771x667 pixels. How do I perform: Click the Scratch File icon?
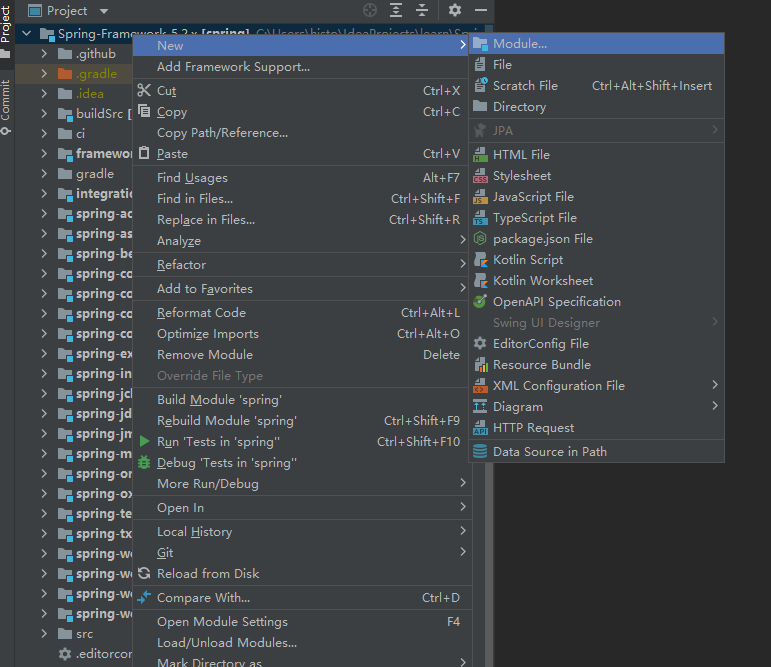point(480,85)
